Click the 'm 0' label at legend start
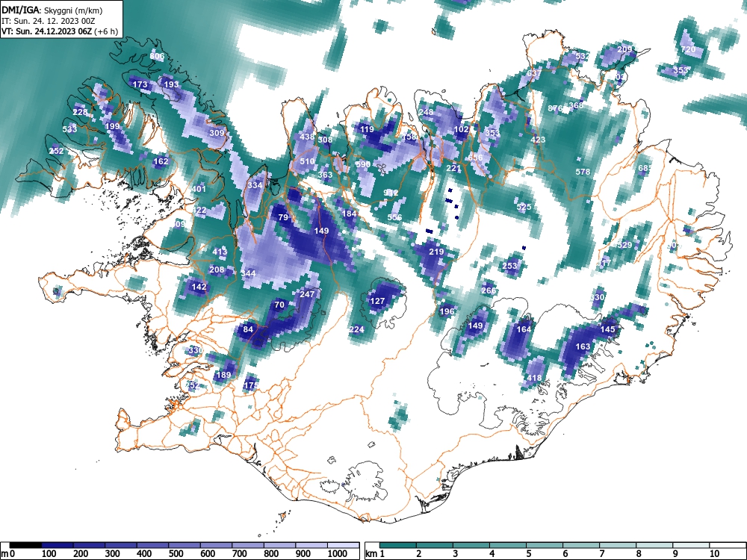 (x=8, y=554)
